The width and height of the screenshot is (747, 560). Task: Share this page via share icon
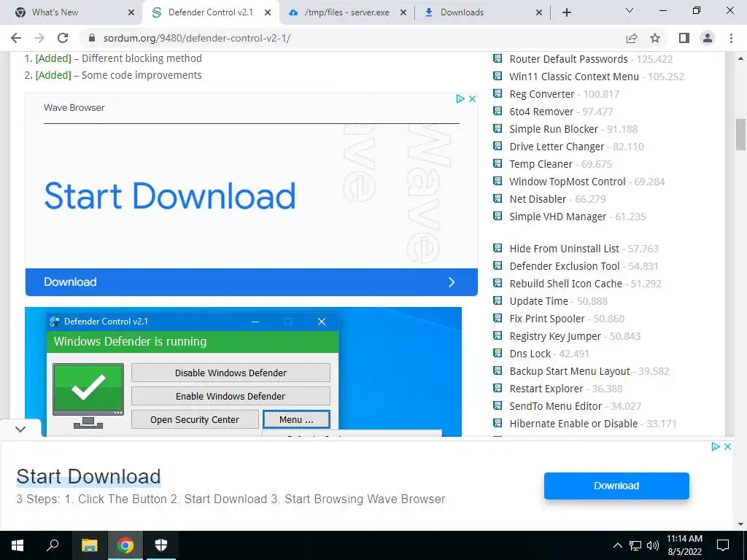632,38
